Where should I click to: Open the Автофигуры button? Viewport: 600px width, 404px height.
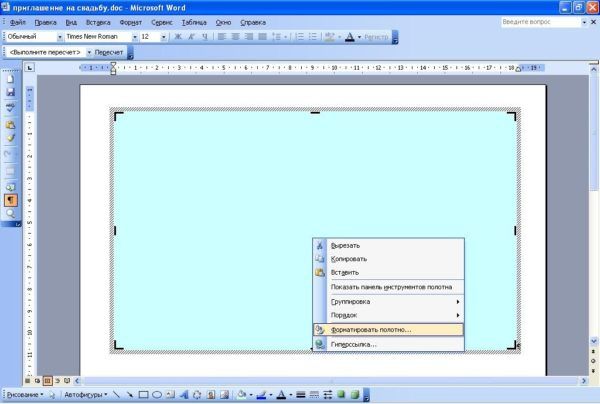(84, 395)
